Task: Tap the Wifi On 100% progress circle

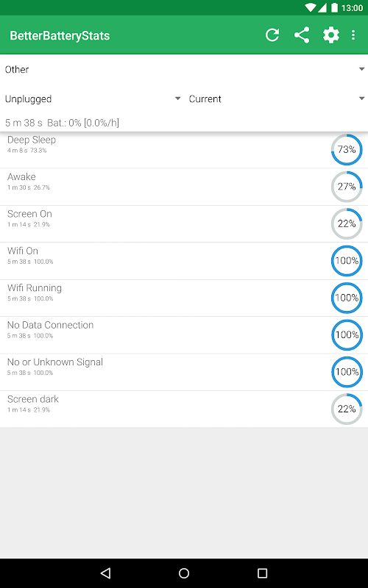Action: tap(347, 261)
